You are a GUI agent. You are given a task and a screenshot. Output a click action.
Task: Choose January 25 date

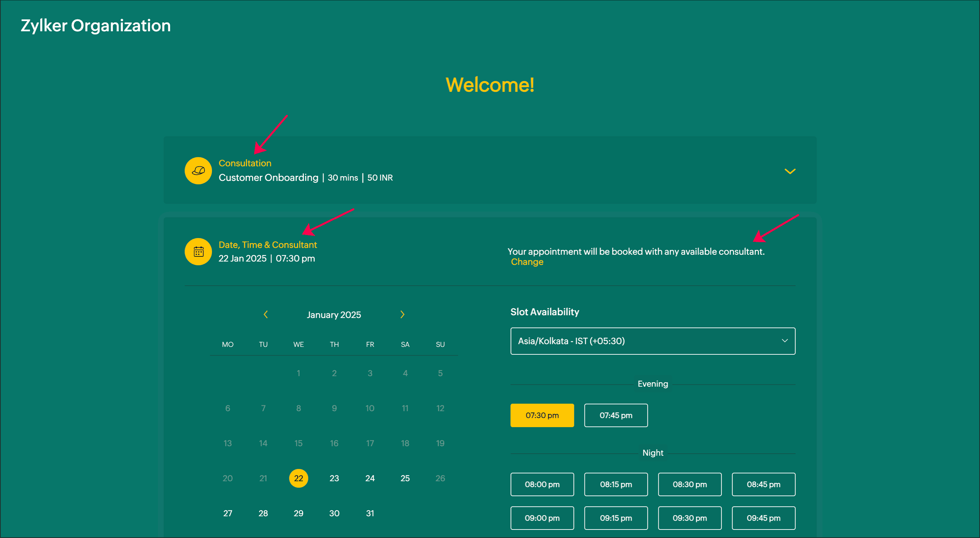(x=405, y=478)
